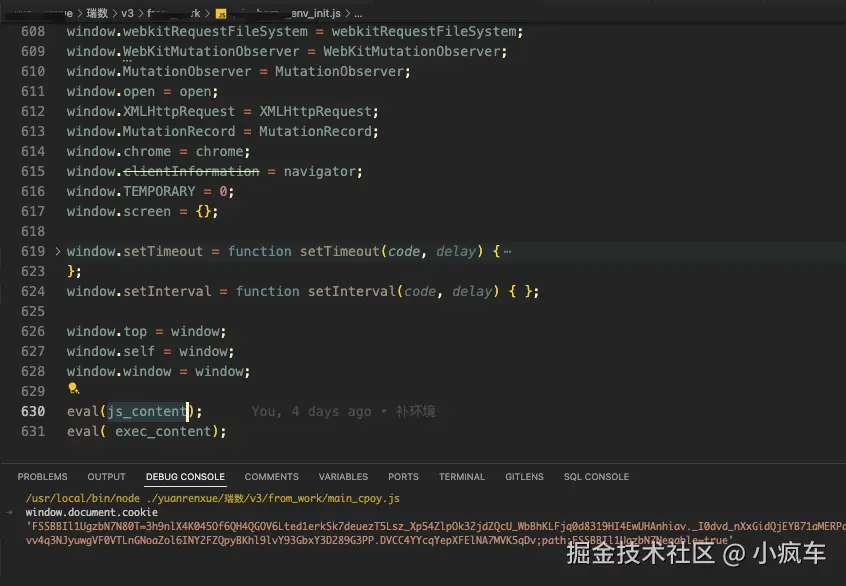
Task: Click the folded code ellipsis on line 619
Action: (507, 251)
